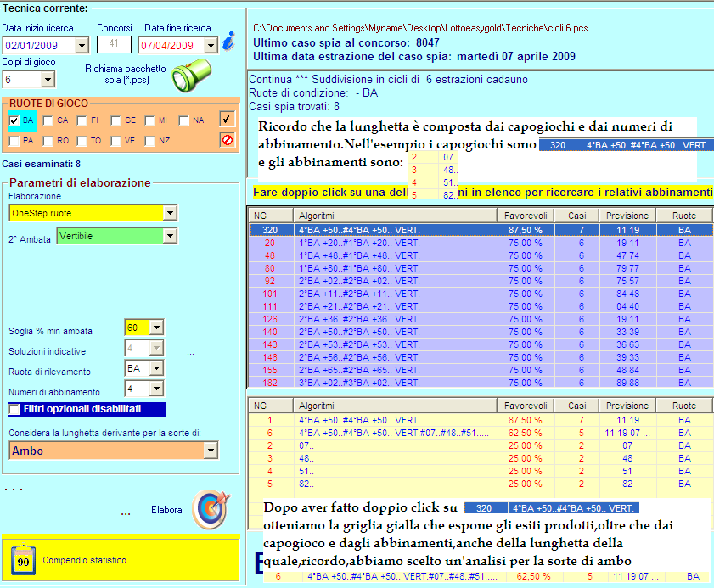714x588 pixels.
Task: Click the Compendio statistico clipboard icon
Action: (x=22, y=560)
